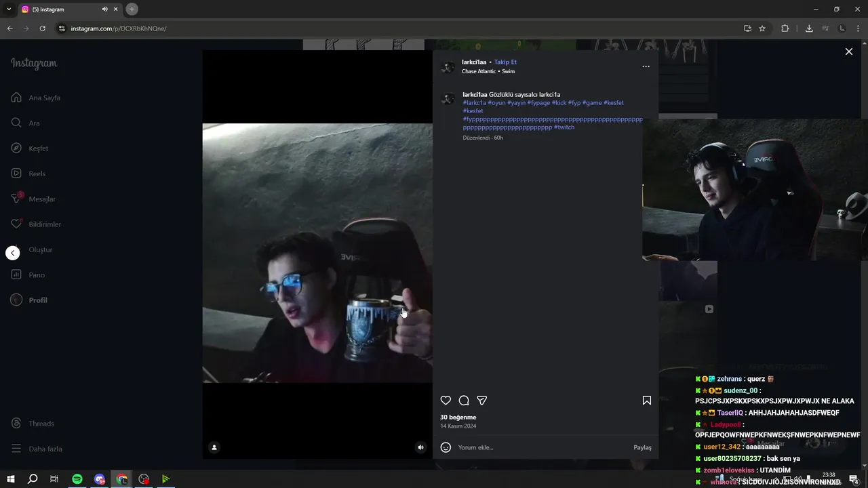
Task: Open Task View in the taskbar
Action: tap(54, 479)
